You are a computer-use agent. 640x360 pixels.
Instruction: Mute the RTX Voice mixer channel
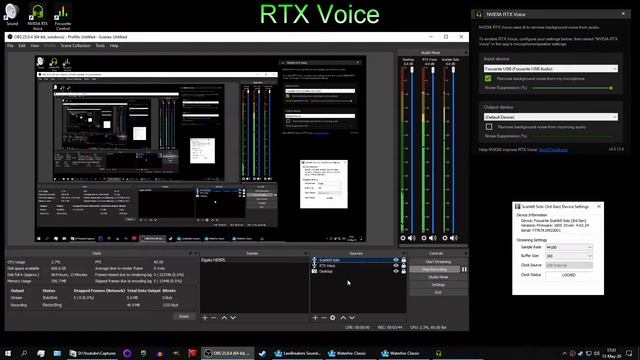(x=433, y=238)
